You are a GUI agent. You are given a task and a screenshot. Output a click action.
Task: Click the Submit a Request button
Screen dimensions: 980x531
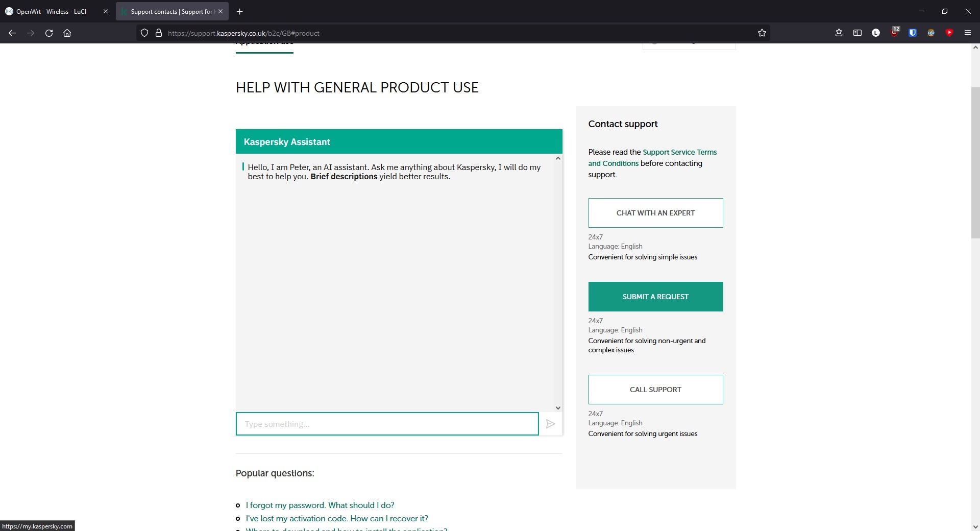tap(655, 297)
